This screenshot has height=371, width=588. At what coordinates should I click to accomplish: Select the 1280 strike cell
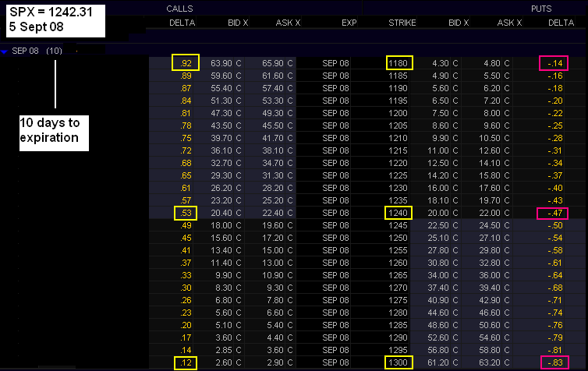(x=398, y=313)
